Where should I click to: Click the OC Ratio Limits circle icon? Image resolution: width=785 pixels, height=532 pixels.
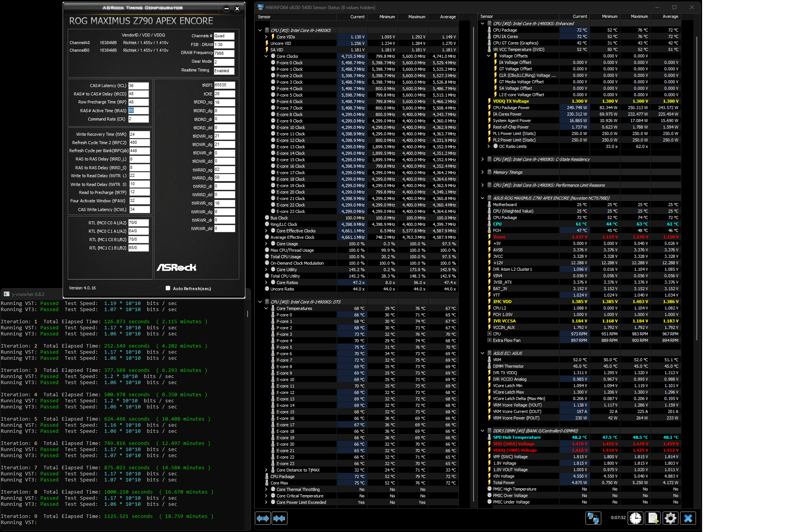(496, 146)
